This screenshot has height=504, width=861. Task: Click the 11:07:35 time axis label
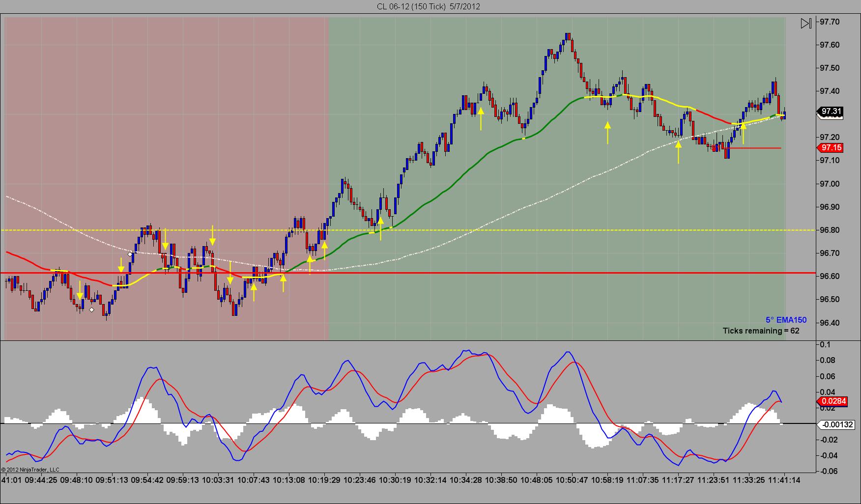(643, 479)
